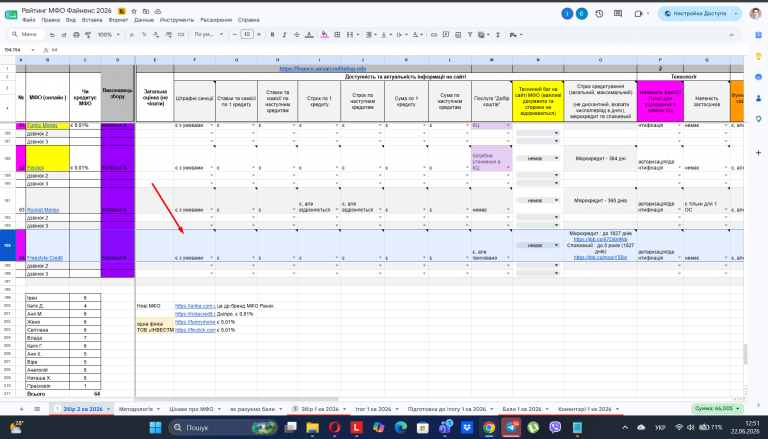Open the Файл menu
Viewport: 768px width, 439px height.
point(28,20)
